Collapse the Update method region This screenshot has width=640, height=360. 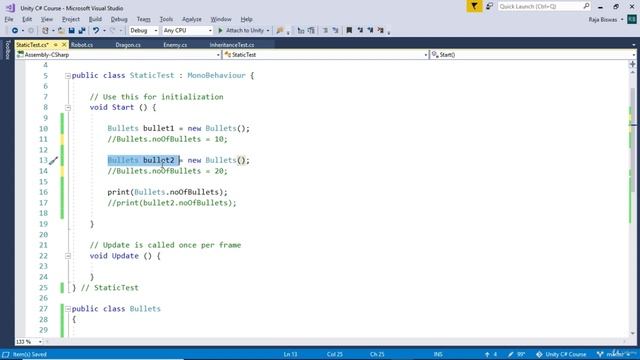click(x=68, y=256)
